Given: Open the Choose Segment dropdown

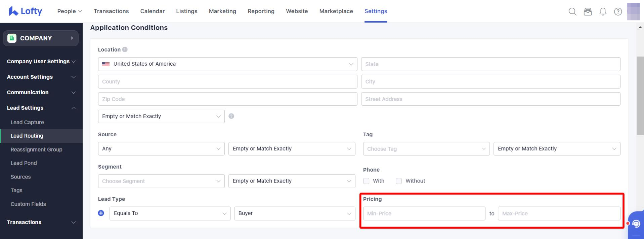Looking at the screenshot, I should pyautogui.click(x=161, y=181).
